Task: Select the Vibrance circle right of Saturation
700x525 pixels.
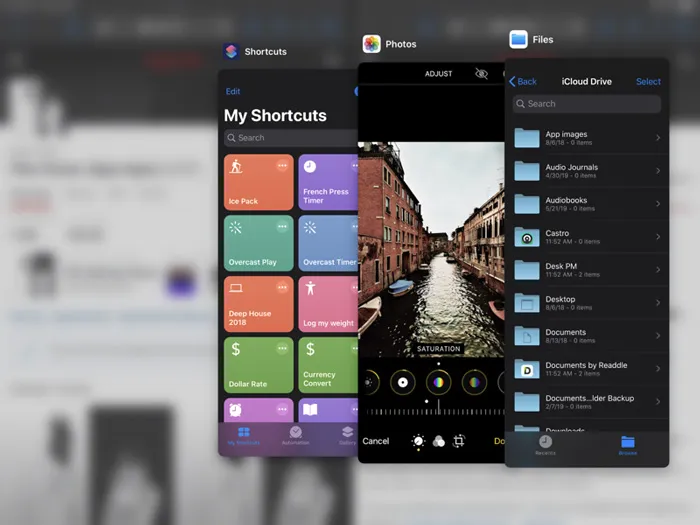Action: (474, 381)
